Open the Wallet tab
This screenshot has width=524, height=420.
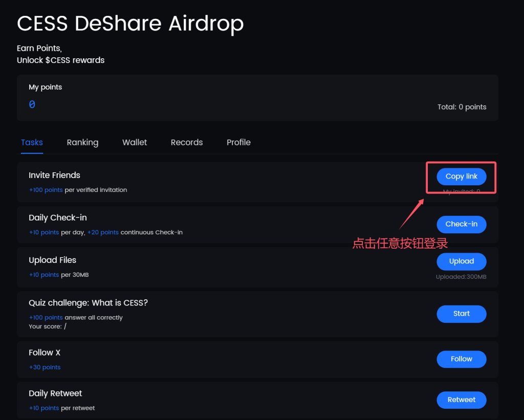[135, 142]
